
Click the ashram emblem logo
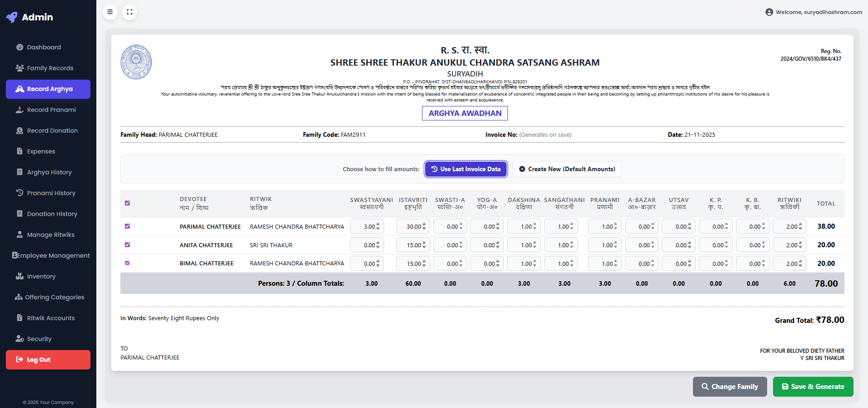(x=136, y=62)
